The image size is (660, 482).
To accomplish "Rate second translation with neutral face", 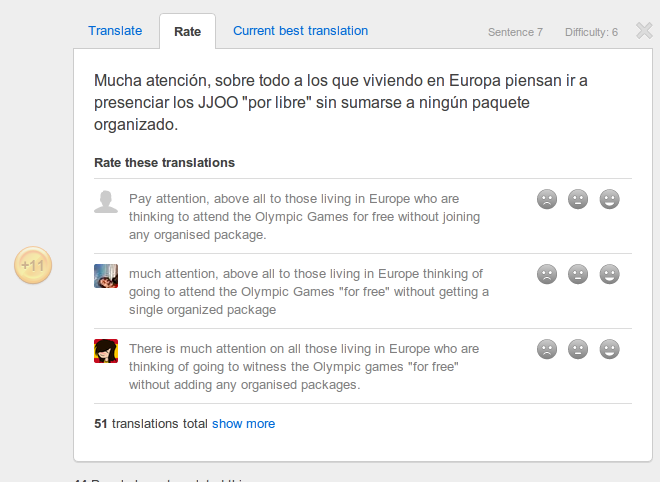I will pos(578,274).
